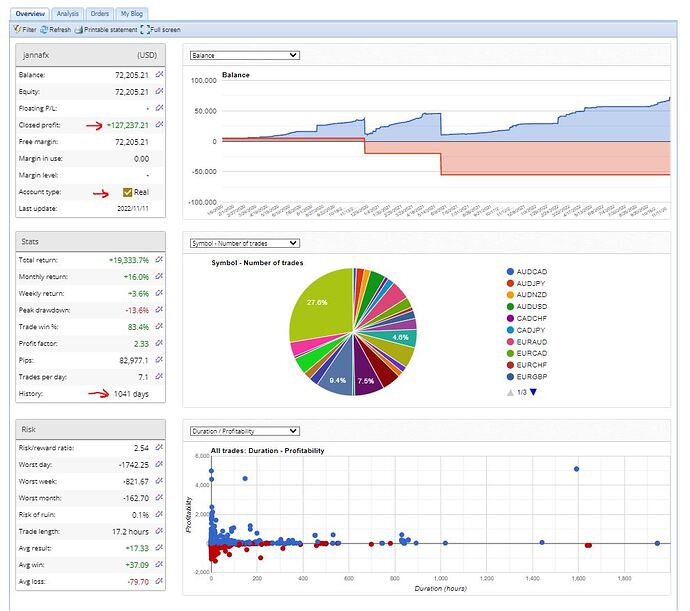This screenshot has width=690, height=611.
Task: Open the Duration / Profitability dropdown
Action: (x=245, y=431)
